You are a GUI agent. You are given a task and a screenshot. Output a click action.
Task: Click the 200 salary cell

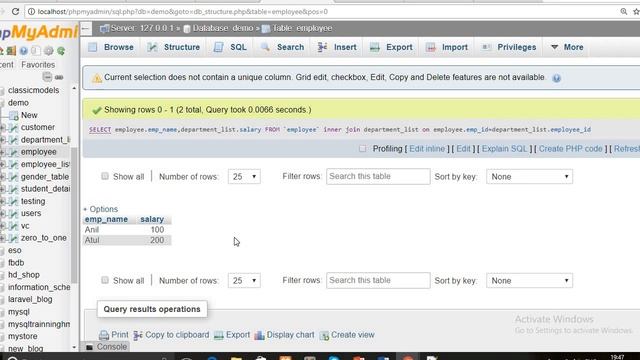point(157,240)
